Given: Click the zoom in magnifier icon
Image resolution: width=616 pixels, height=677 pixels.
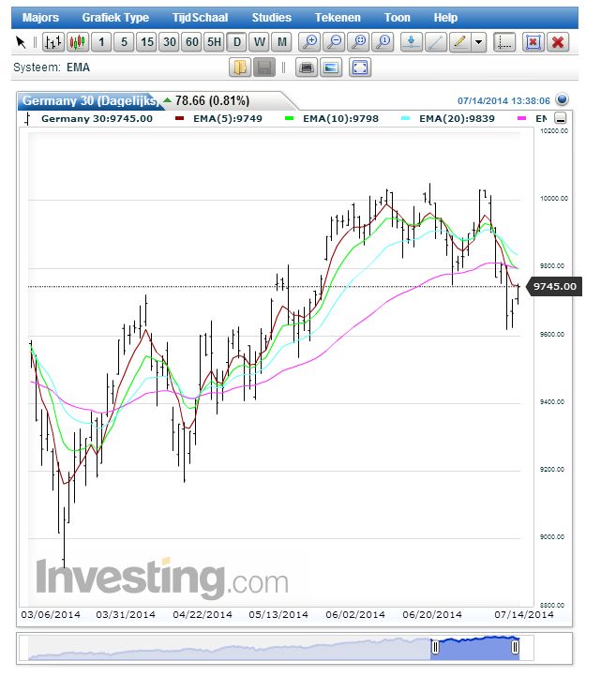Looking at the screenshot, I should point(309,42).
